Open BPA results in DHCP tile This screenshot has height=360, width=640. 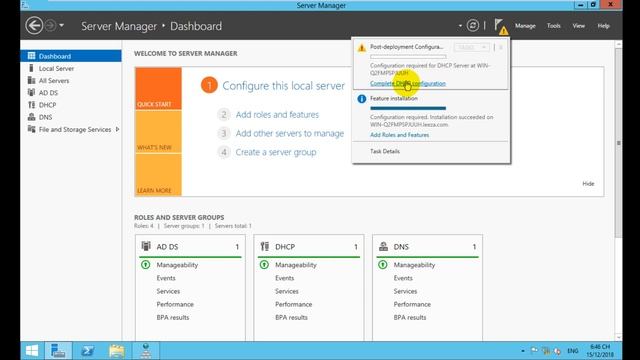291,317
